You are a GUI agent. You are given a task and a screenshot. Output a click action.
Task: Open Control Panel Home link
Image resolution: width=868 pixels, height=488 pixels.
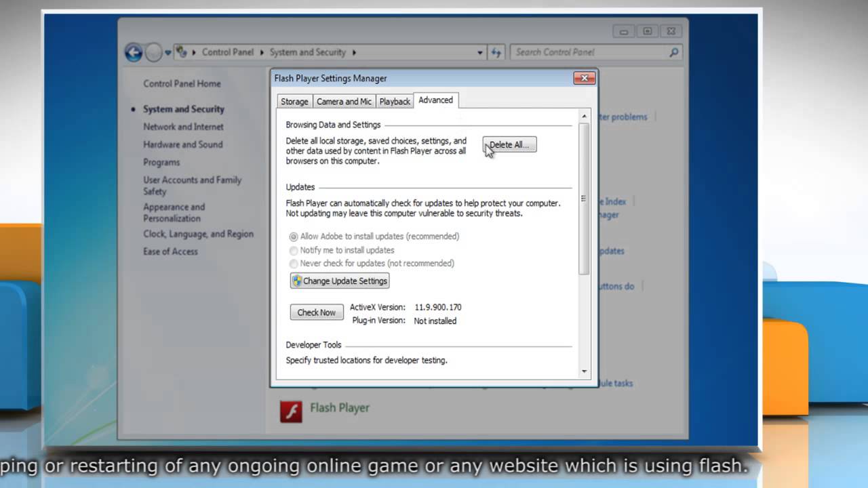coord(182,83)
